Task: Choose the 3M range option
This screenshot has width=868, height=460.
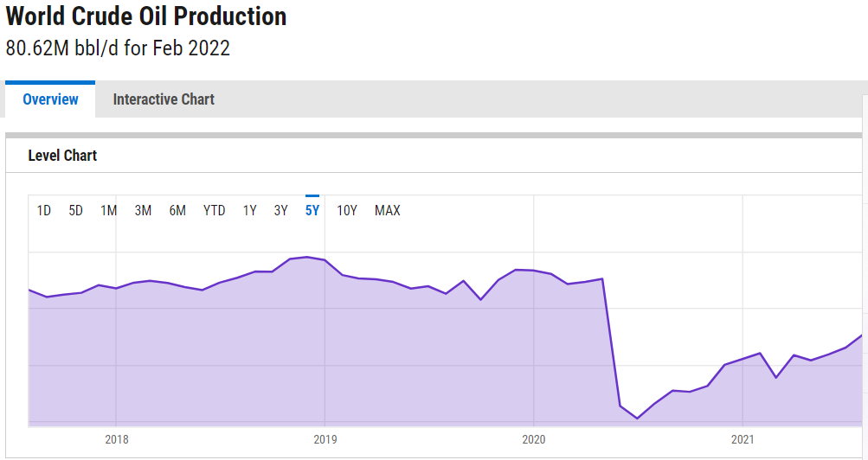Action: pyautogui.click(x=144, y=210)
